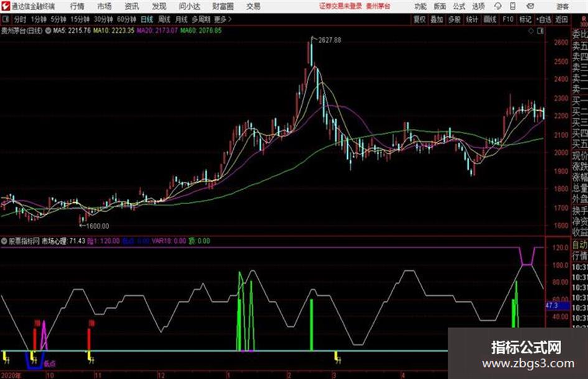Click the red 贵州茅台 stock name
The height and width of the screenshot is (379, 588).
[x=378, y=6]
